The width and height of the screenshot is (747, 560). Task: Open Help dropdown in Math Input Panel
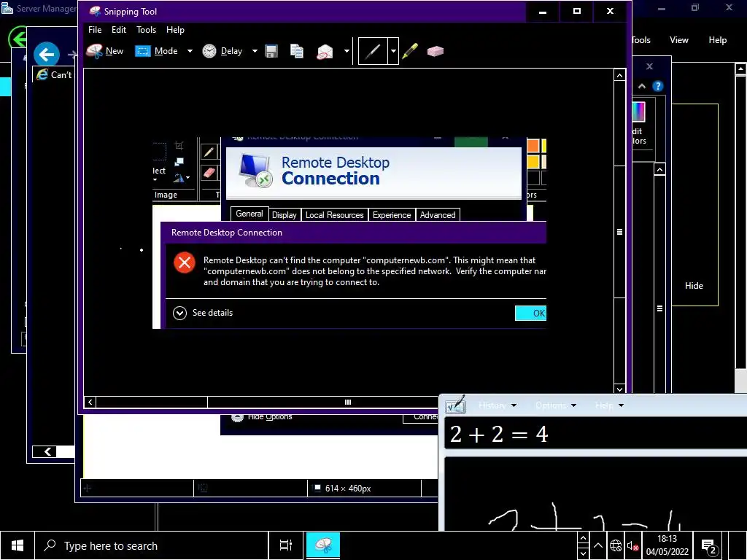click(609, 405)
